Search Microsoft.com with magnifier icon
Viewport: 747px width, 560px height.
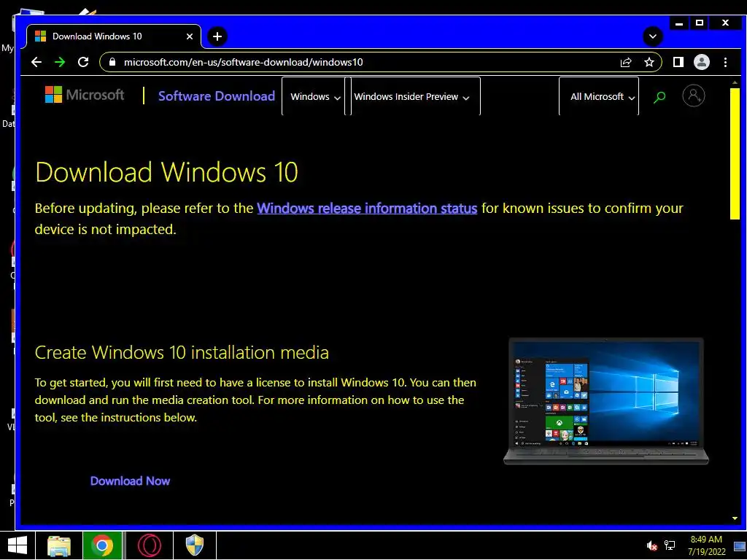click(659, 97)
